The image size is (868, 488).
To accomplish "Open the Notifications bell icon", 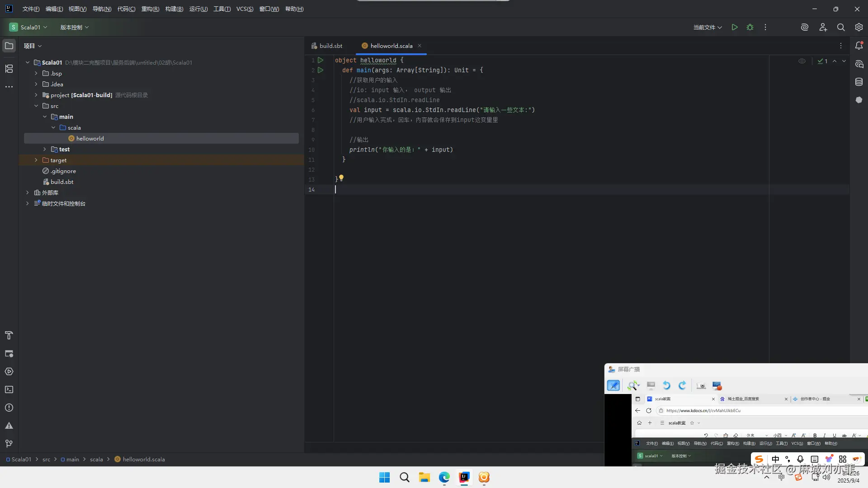I will pos(859,46).
